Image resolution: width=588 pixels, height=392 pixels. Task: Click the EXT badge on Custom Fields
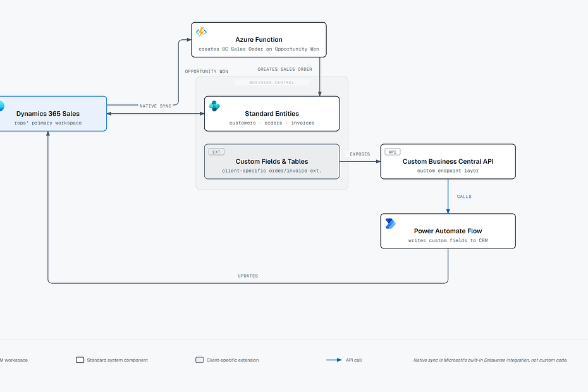(x=216, y=152)
